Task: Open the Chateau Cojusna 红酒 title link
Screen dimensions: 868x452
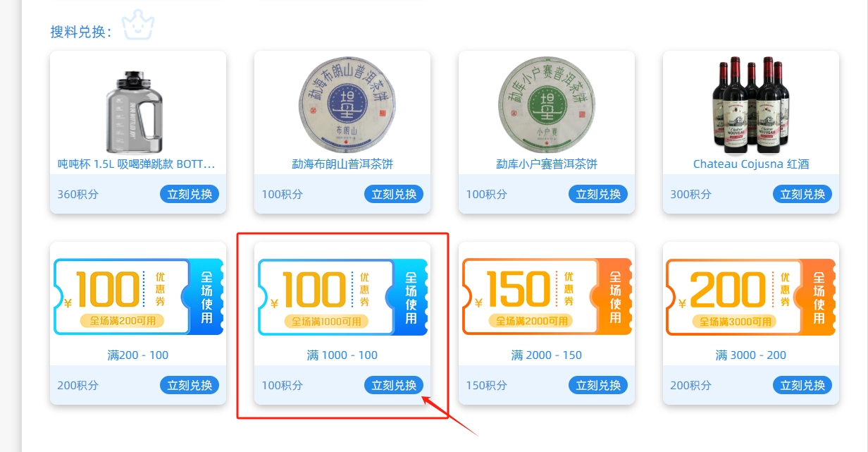Action: (751, 164)
